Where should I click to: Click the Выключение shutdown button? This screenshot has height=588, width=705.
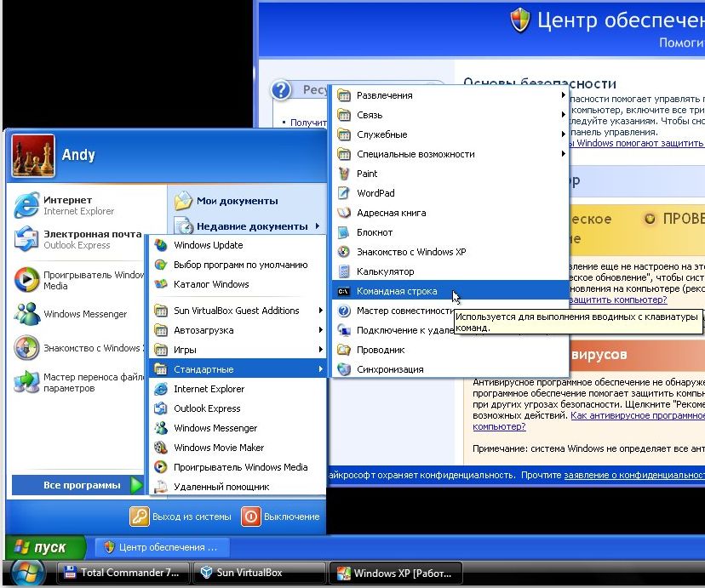tap(281, 517)
